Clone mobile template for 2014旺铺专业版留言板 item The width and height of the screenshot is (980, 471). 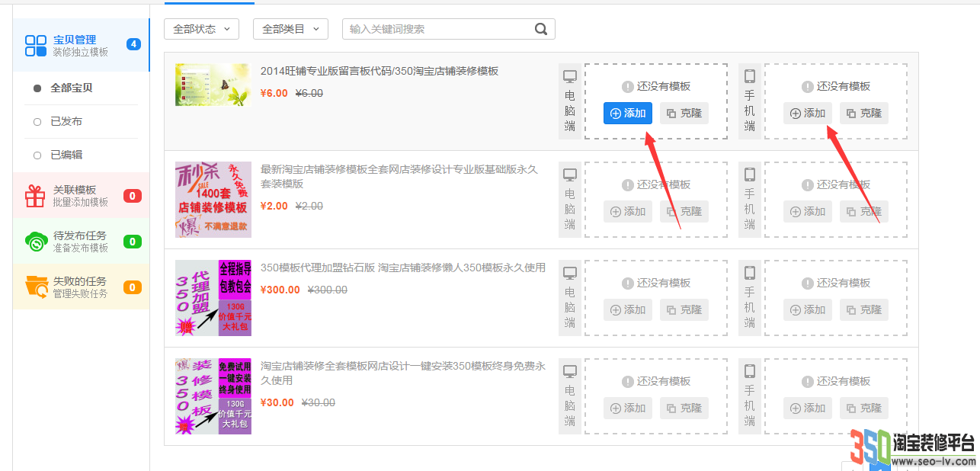(x=864, y=113)
